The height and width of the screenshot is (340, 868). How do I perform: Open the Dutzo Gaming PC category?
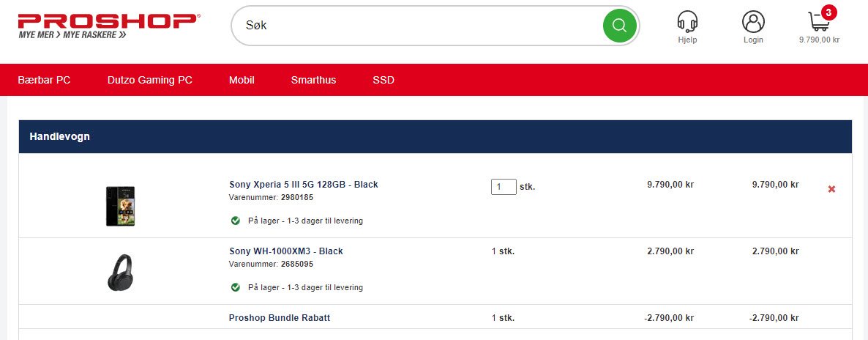[150, 80]
